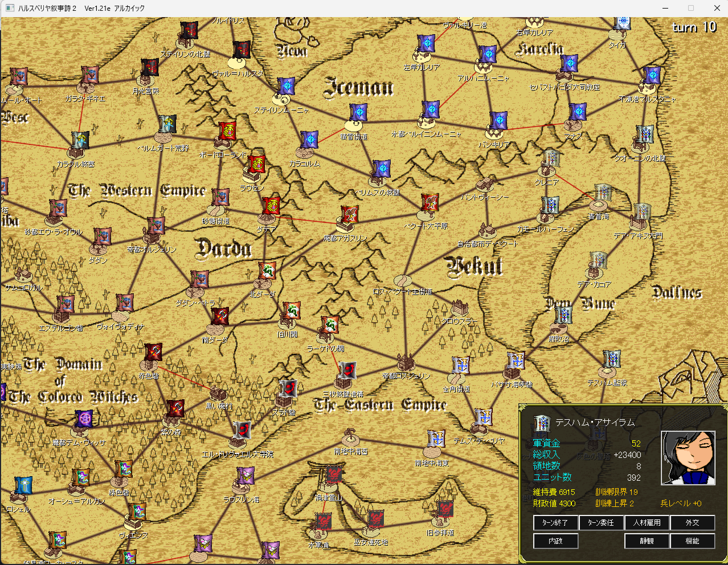Select the 左岸カレリア territory flag

[426, 44]
